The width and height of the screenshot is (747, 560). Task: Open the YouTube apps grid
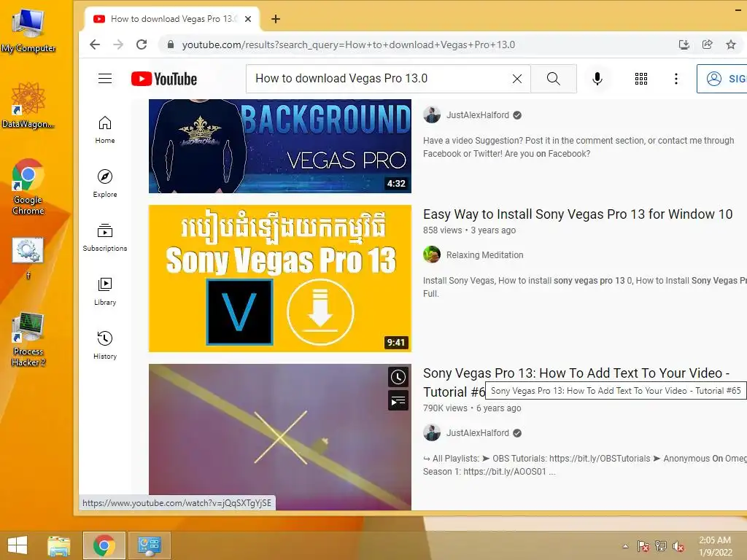coord(640,79)
